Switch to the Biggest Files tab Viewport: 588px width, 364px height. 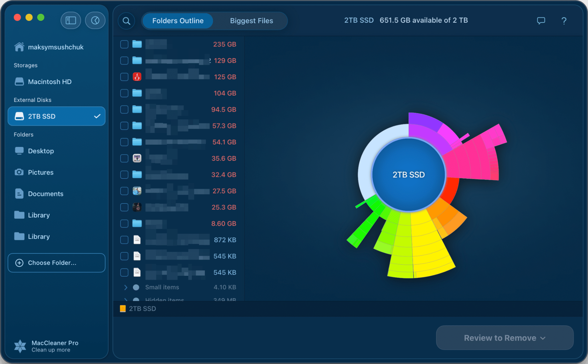click(x=251, y=21)
